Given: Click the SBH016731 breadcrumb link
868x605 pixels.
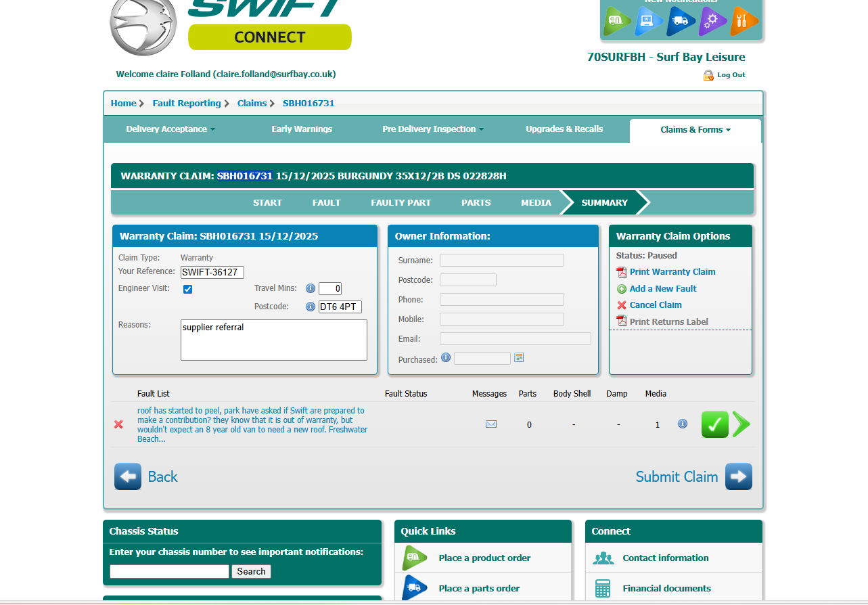Looking at the screenshot, I should click(309, 104).
